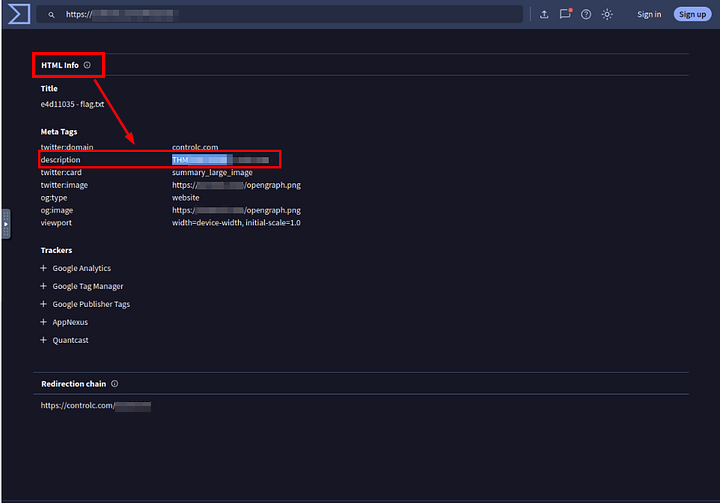Click the description meta tag name
Screen dimensions: 720x503
click(61, 160)
